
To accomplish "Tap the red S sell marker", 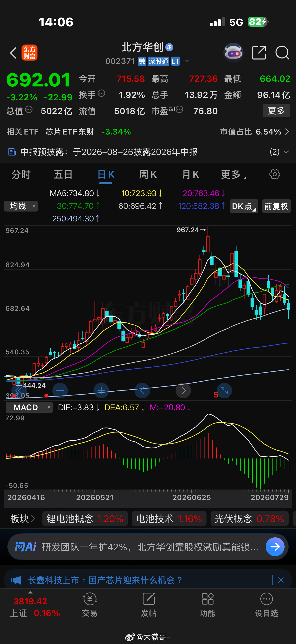I will point(216,395).
